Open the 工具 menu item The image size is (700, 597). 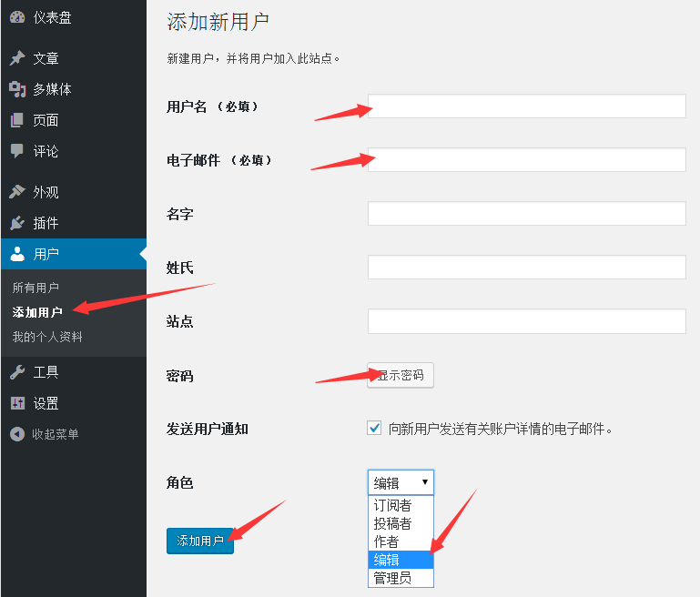click(74, 372)
